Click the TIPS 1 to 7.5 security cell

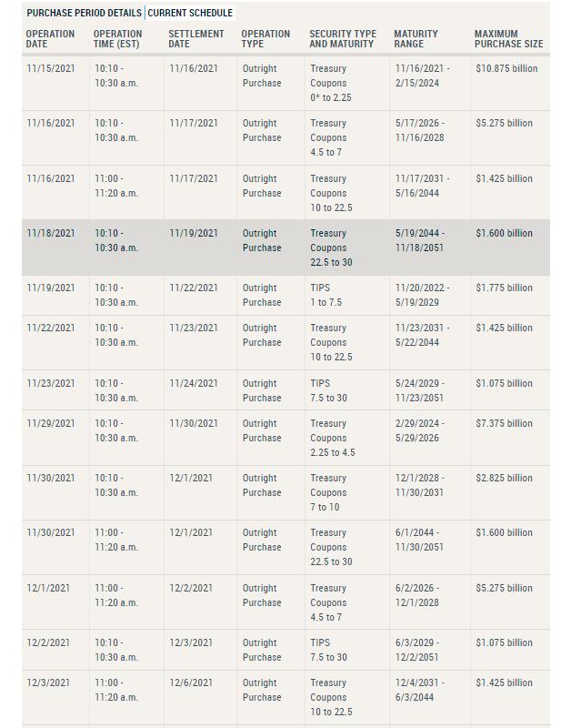(326, 295)
